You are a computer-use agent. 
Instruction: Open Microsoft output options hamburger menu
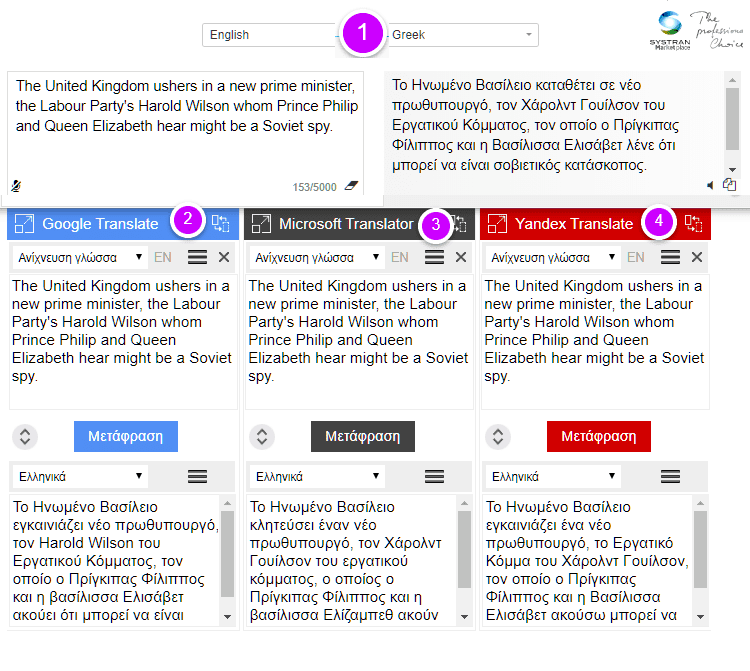(434, 476)
